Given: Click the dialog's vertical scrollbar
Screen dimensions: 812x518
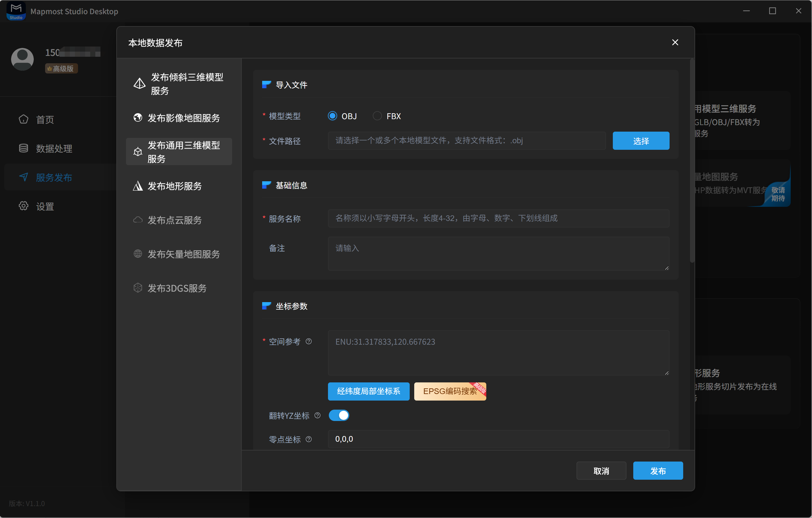Looking at the screenshot, I should 692,161.
